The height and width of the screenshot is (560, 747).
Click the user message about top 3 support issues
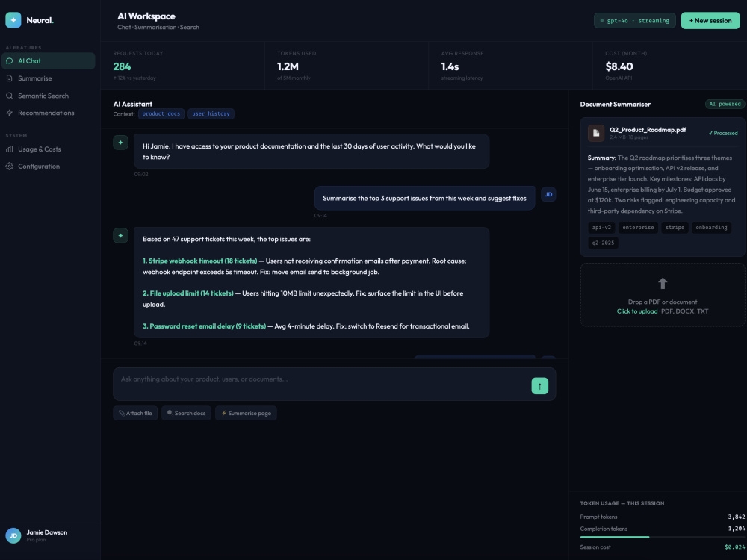click(x=424, y=198)
